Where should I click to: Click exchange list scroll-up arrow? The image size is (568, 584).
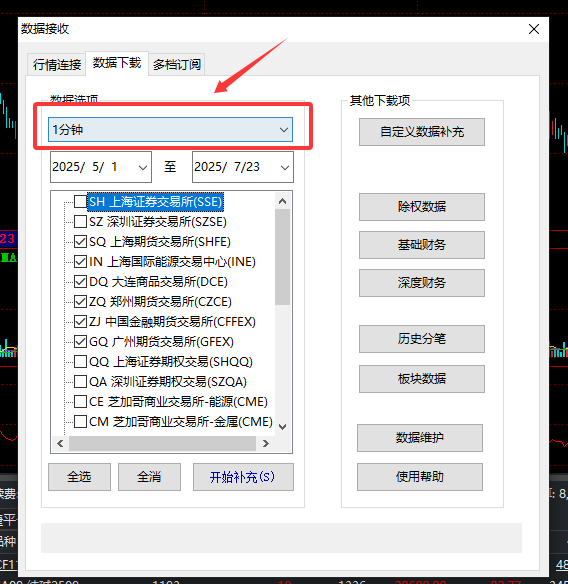[282, 201]
